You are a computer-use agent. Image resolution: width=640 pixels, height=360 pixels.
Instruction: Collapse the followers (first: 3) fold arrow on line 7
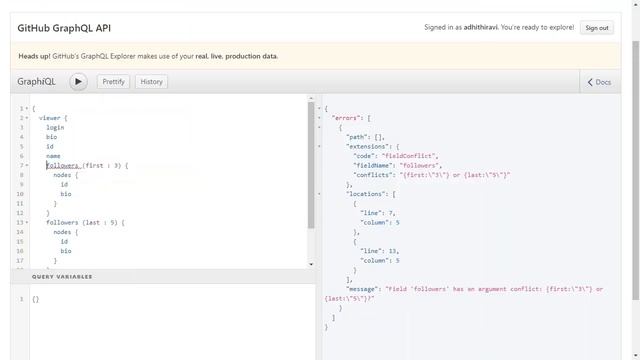click(27, 165)
